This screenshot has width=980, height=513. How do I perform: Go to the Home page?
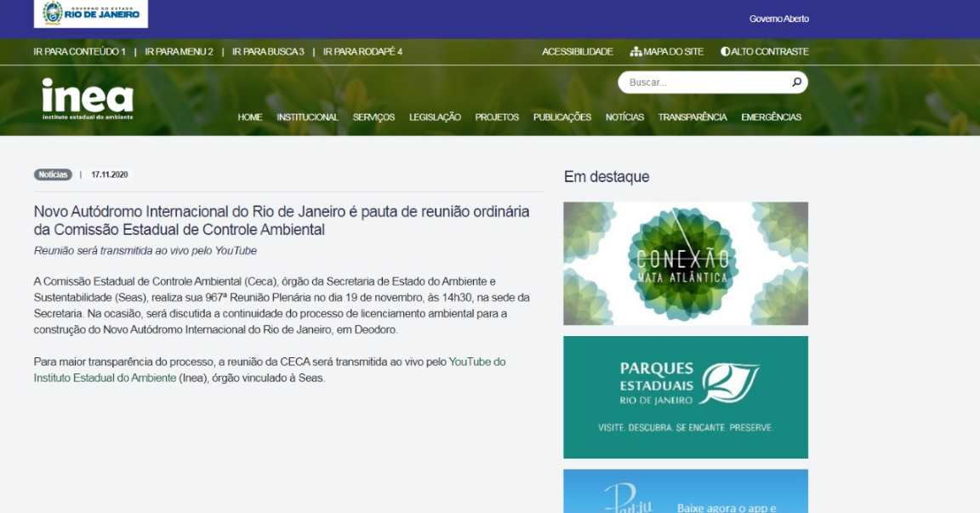pyautogui.click(x=250, y=117)
